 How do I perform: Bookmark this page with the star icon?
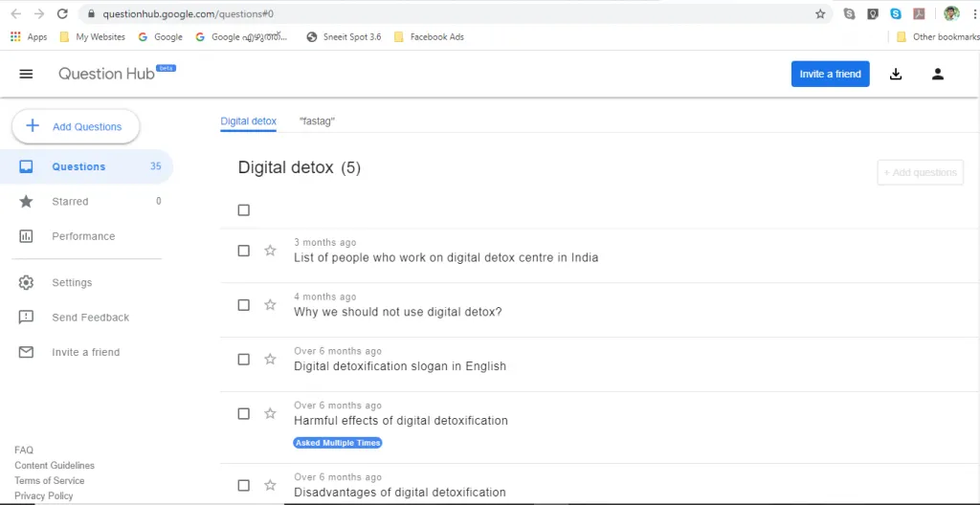pyautogui.click(x=820, y=13)
